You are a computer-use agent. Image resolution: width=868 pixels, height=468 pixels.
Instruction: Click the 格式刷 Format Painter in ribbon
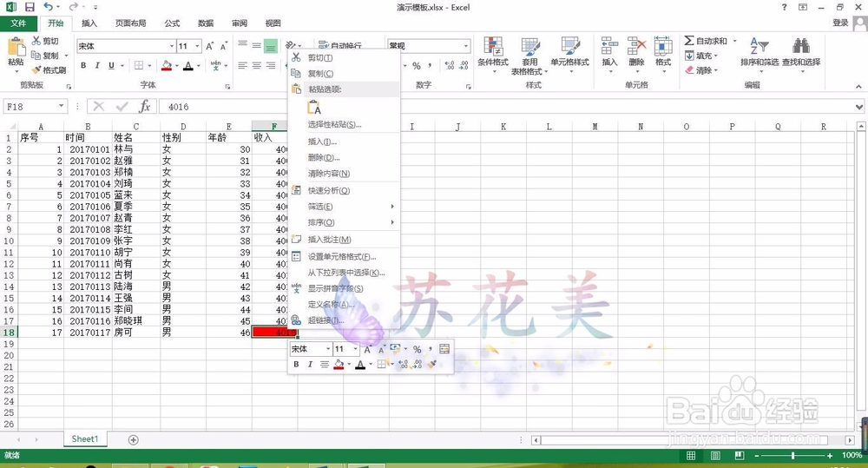[49, 69]
